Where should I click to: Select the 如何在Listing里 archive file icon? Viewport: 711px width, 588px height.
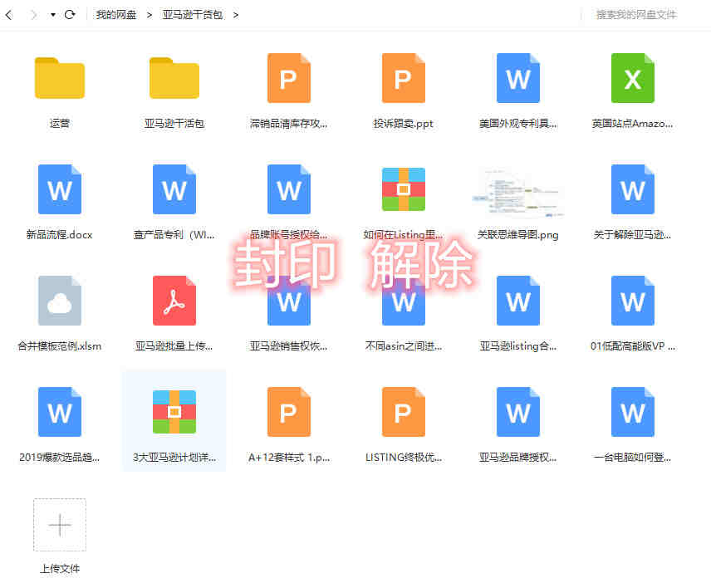pyautogui.click(x=404, y=189)
